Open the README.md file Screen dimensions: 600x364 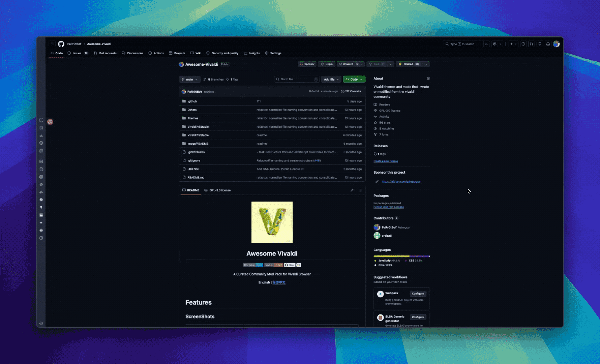pyautogui.click(x=196, y=177)
